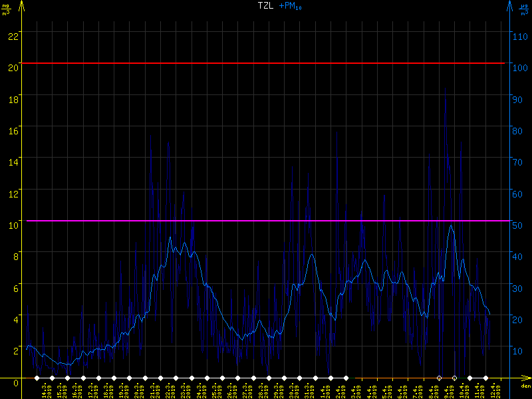Click the magenta horizontal limit line

[x=266, y=220]
